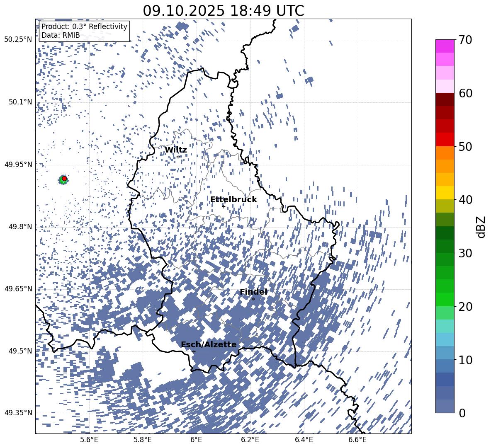Click the 30 colorbar tick value
Viewport: 491px width, 448px height.
click(465, 253)
